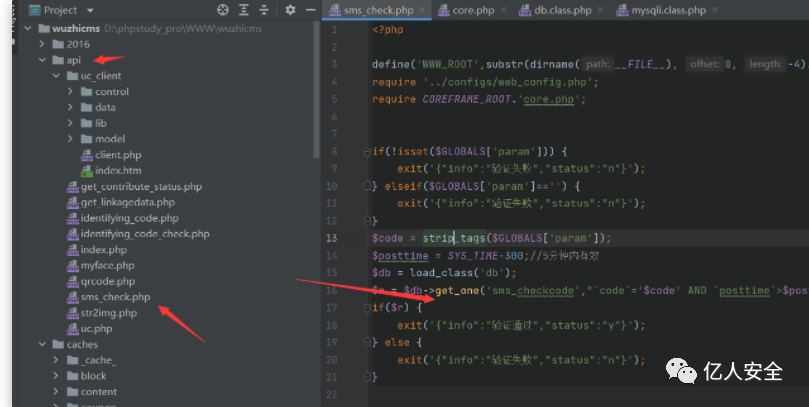Open myface.php file

[x=107, y=265]
